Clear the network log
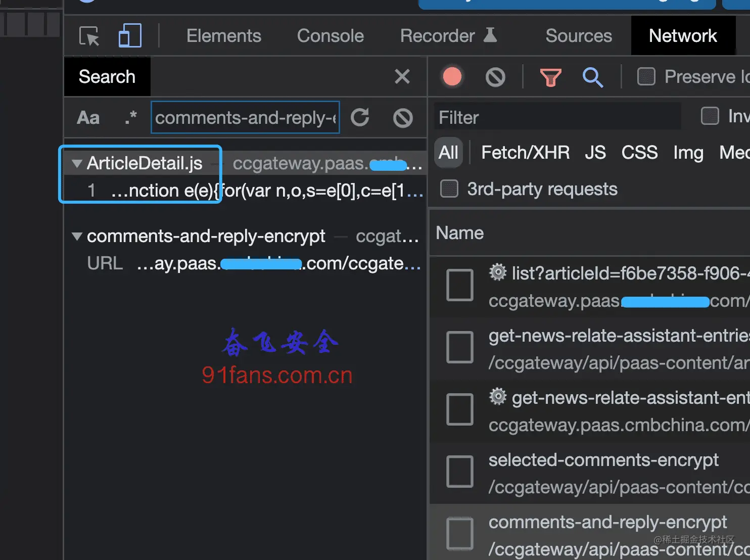The image size is (750, 560). click(495, 77)
